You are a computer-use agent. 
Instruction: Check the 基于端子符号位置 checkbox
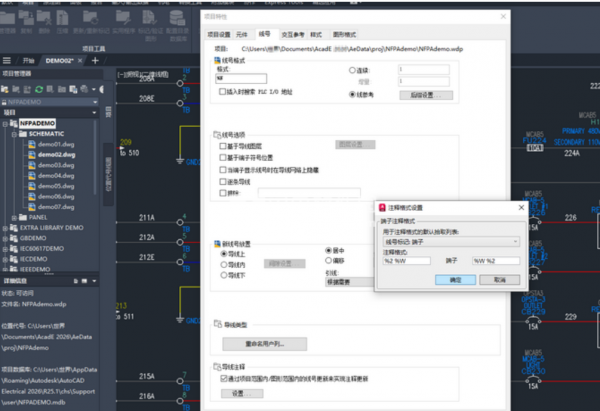(223, 157)
